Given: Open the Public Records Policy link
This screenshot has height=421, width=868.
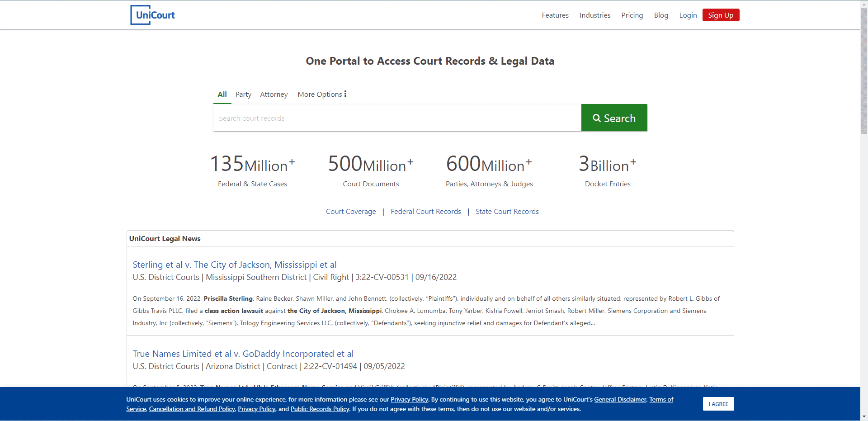Looking at the screenshot, I should click(x=320, y=409).
